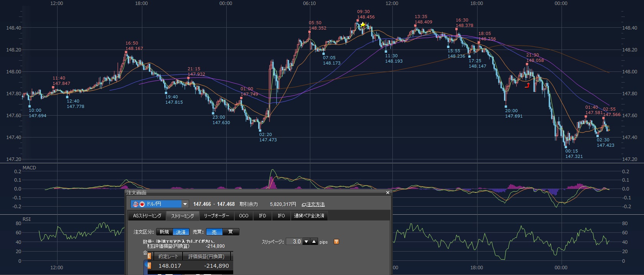
Task: Close the 注文画面 order panel
Action: click(x=387, y=193)
